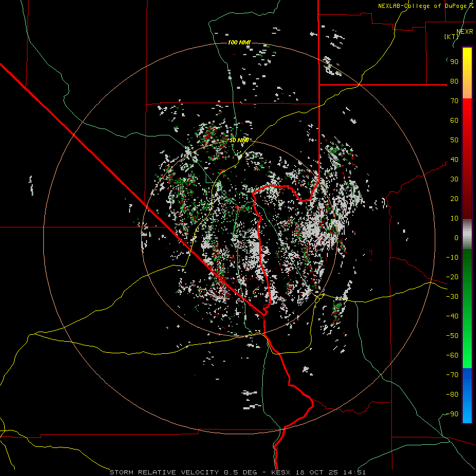
Task: Click the 50 NMI range ring label
Action: (239, 140)
